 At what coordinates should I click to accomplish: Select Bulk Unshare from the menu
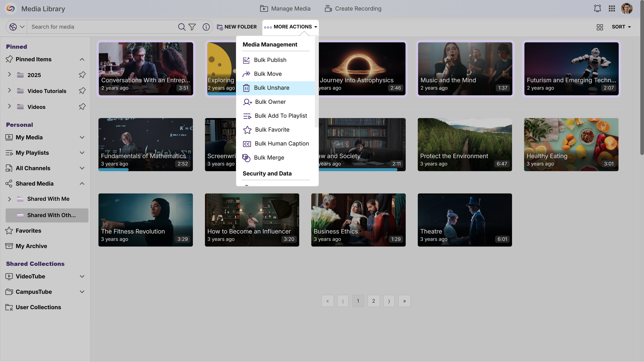click(272, 88)
